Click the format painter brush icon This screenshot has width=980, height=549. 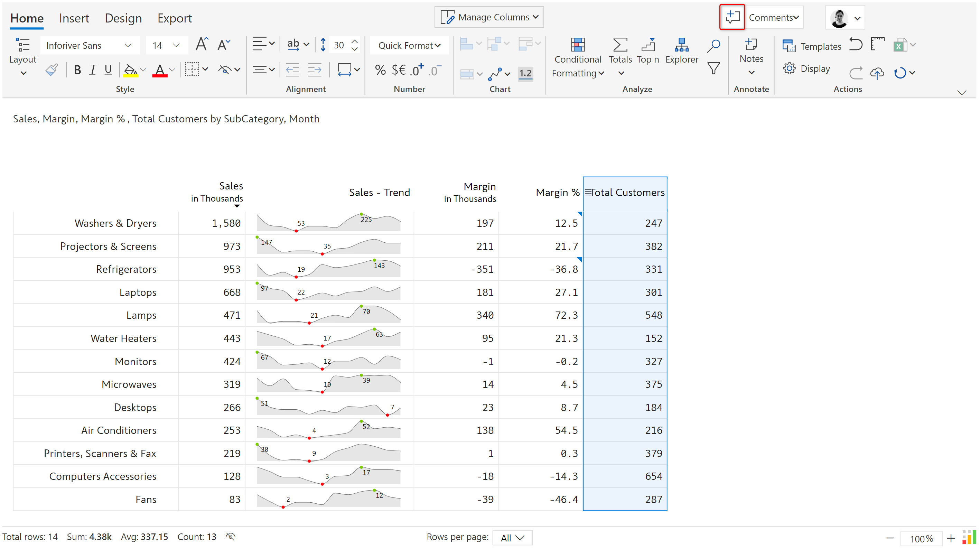[x=52, y=70]
